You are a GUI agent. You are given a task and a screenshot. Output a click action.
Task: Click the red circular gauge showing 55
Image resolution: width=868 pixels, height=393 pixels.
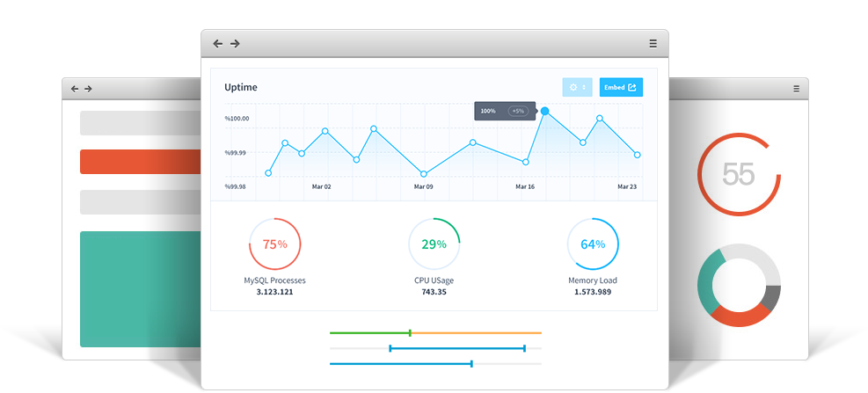[x=739, y=174]
